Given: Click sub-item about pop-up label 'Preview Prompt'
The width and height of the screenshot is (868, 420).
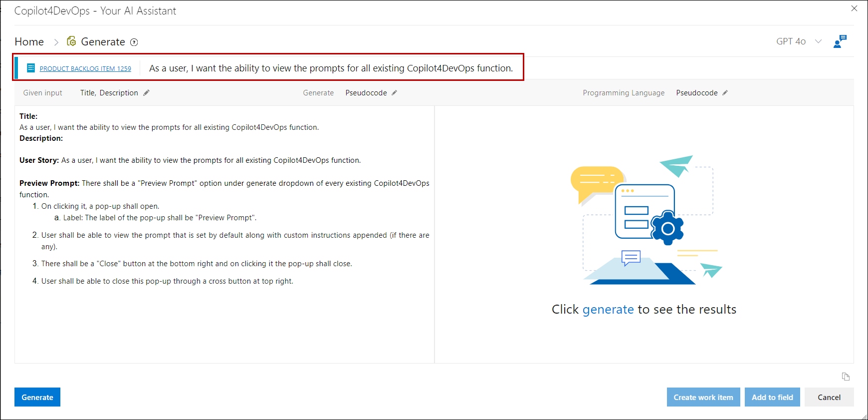Looking at the screenshot, I should (160, 218).
